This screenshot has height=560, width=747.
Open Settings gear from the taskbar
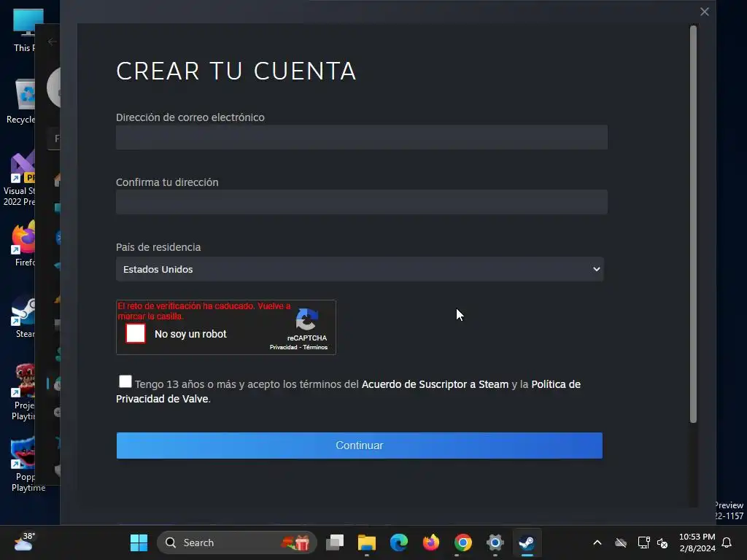pos(495,542)
